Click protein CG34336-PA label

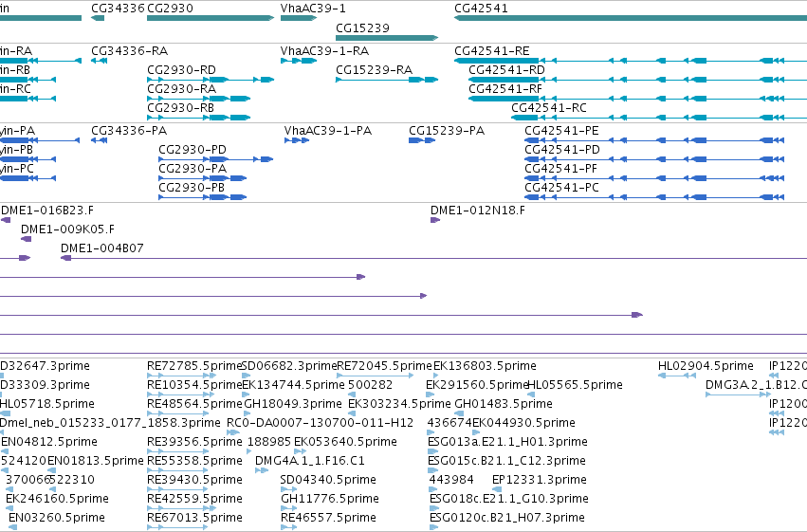[129, 131]
